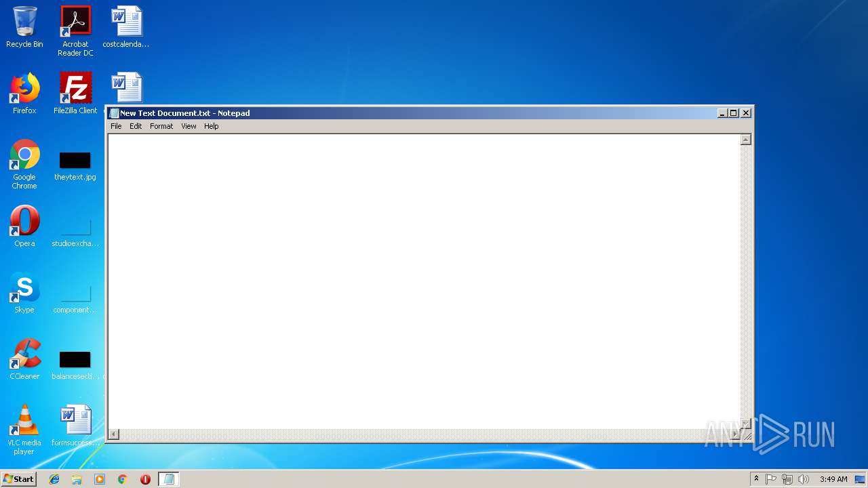Click the vertical scrollbar up arrow
868x488 pixels.
point(745,140)
